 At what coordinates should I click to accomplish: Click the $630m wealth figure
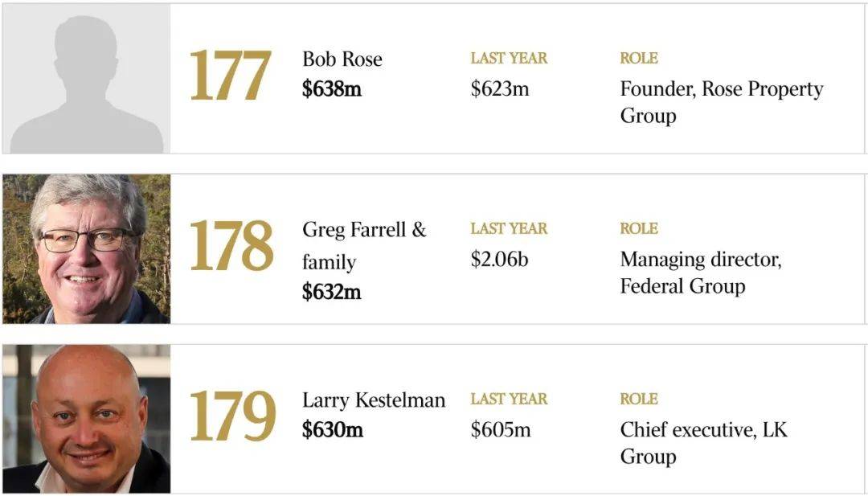[333, 429]
